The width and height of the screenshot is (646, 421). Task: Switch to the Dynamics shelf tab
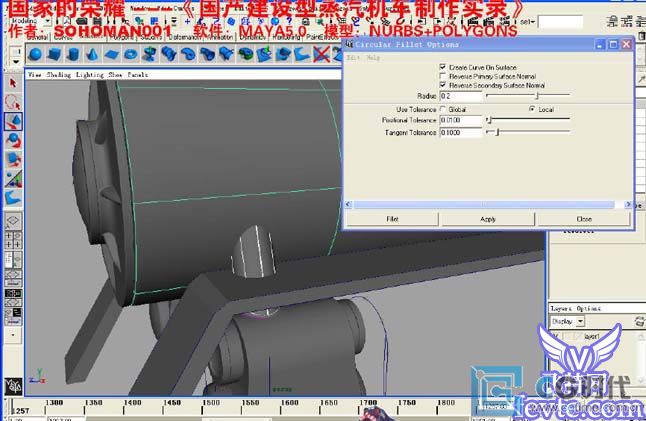[x=252, y=37]
